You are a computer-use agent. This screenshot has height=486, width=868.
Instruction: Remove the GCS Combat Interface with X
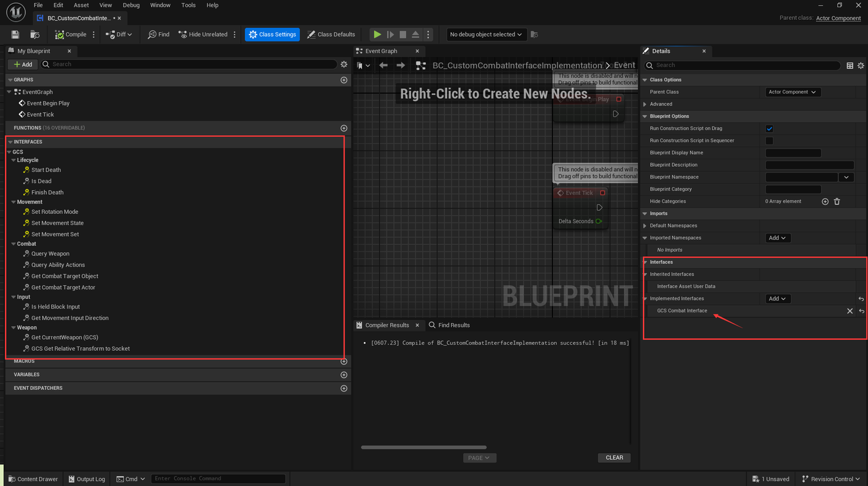(x=850, y=311)
